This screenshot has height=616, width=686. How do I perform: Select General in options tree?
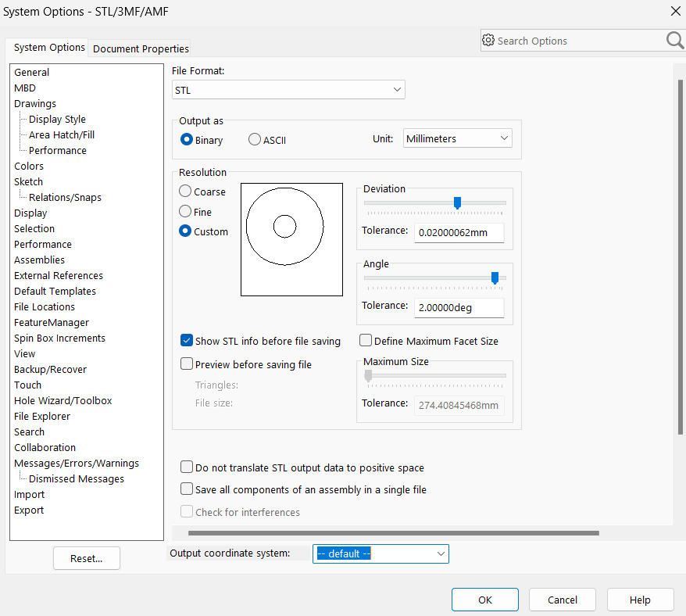click(31, 72)
